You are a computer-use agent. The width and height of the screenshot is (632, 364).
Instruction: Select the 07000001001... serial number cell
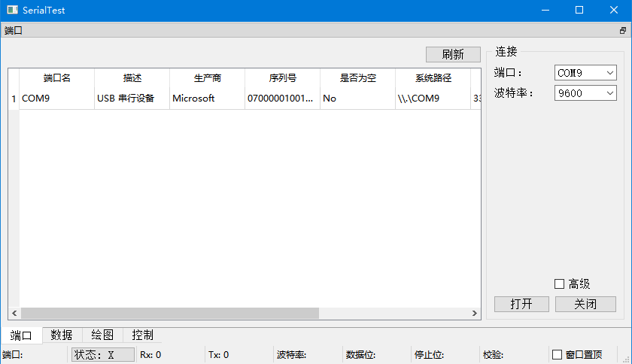point(283,99)
